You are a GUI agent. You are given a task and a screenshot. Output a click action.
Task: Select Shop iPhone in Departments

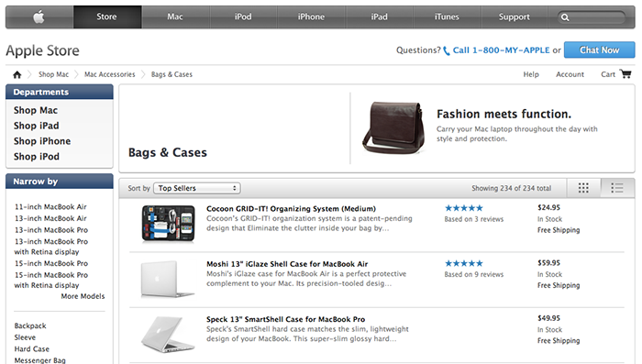click(42, 141)
